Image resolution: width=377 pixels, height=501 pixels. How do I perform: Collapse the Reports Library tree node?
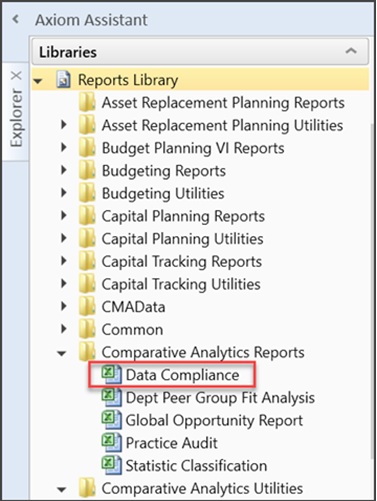38,81
